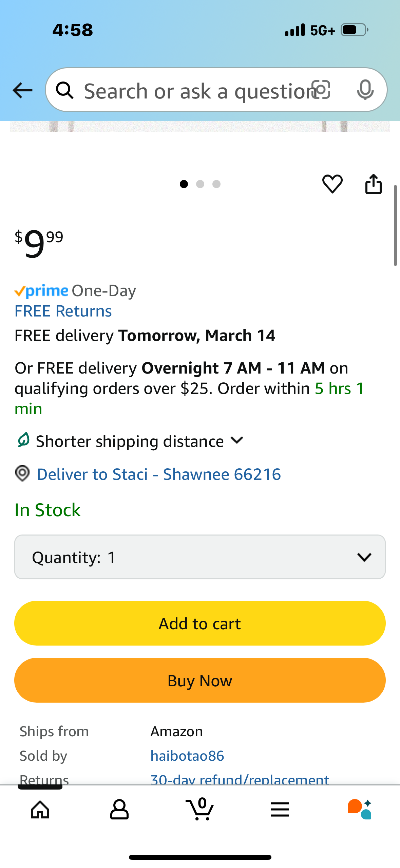The image size is (400, 868).
Task: Jump to second image carousel dot
Action: pyautogui.click(x=200, y=184)
